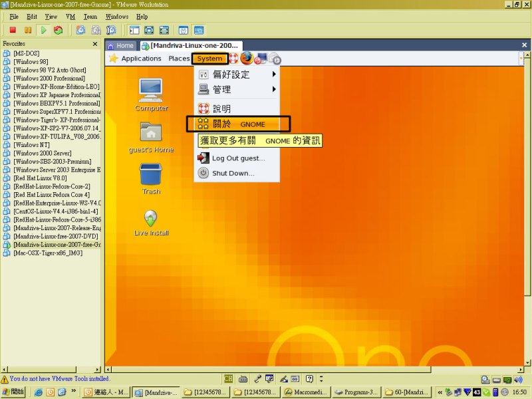Select [Mac-OSX-Tiger-x86_IMG] favorite
Screen dimensions: 532x399
pyautogui.click(x=48, y=253)
